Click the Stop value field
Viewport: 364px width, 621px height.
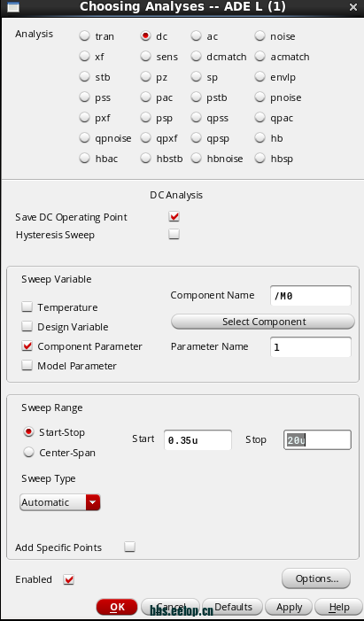click(317, 440)
